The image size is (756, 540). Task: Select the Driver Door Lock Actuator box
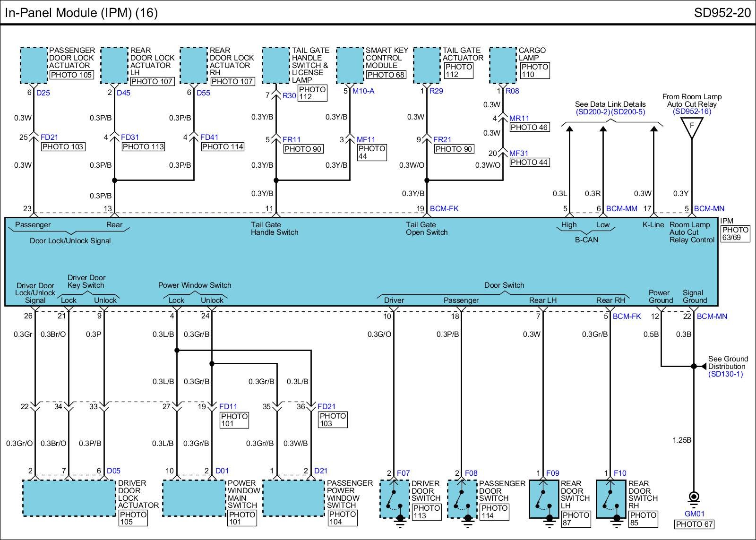pos(69,498)
